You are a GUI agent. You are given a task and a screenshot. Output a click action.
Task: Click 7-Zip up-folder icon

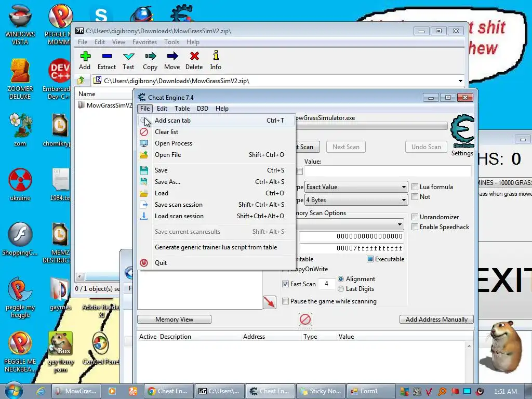point(81,81)
